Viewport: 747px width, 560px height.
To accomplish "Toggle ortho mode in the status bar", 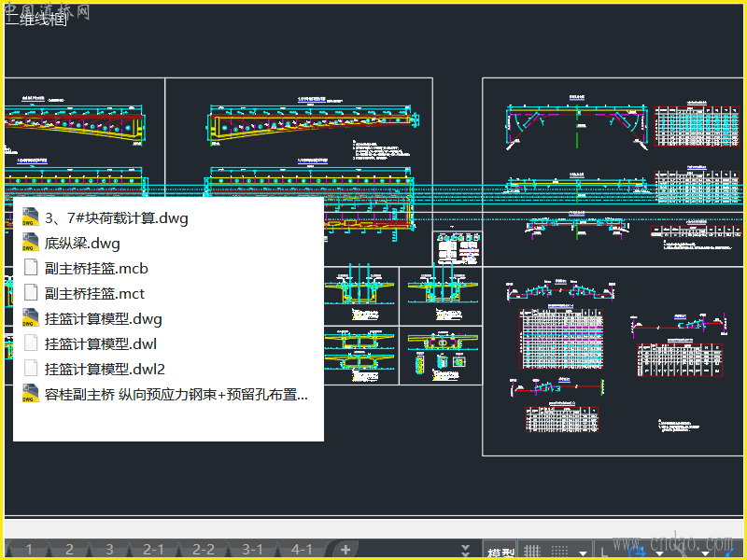I will click(x=605, y=551).
